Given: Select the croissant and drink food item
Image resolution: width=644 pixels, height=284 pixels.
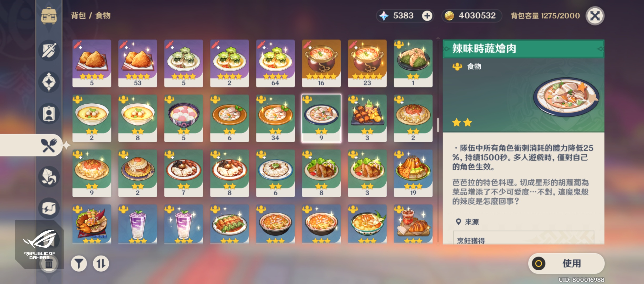Looking at the screenshot, I should 413,224.
